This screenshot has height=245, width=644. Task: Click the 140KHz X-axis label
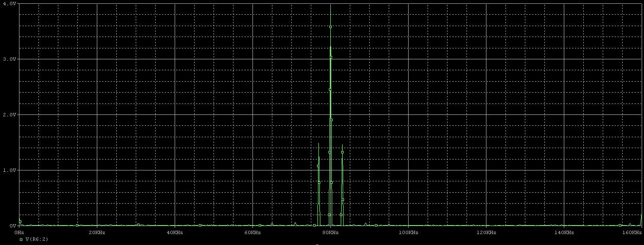click(x=564, y=233)
